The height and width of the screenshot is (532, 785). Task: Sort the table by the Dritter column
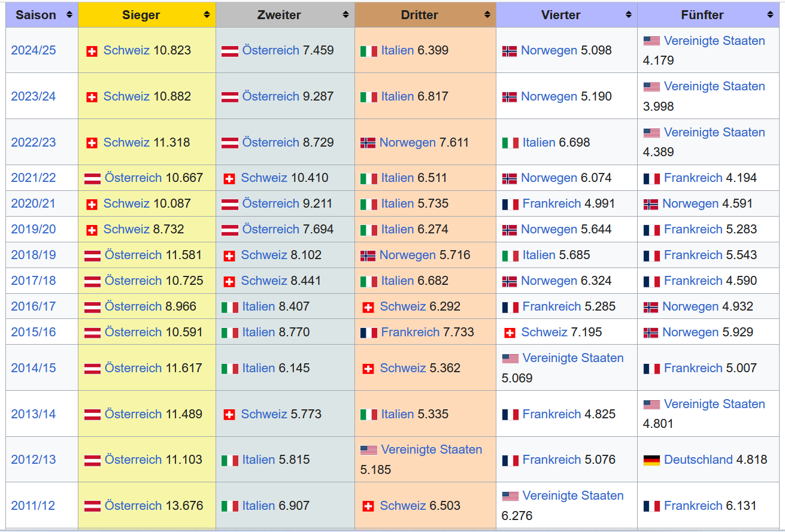tap(425, 15)
